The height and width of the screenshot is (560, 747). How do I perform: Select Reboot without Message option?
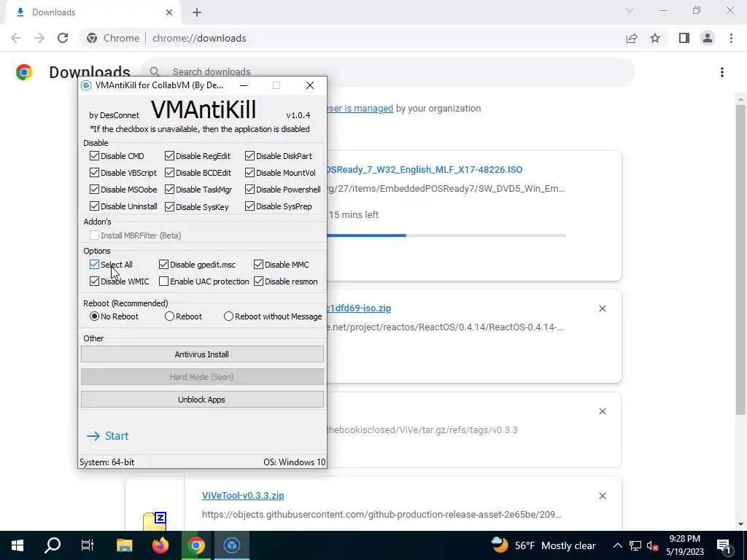[228, 316]
